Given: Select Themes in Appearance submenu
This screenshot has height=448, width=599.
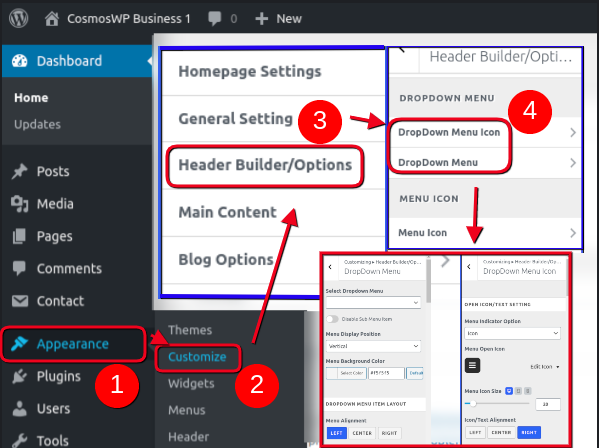Looking at the screenshot, I should pos(190,330).
